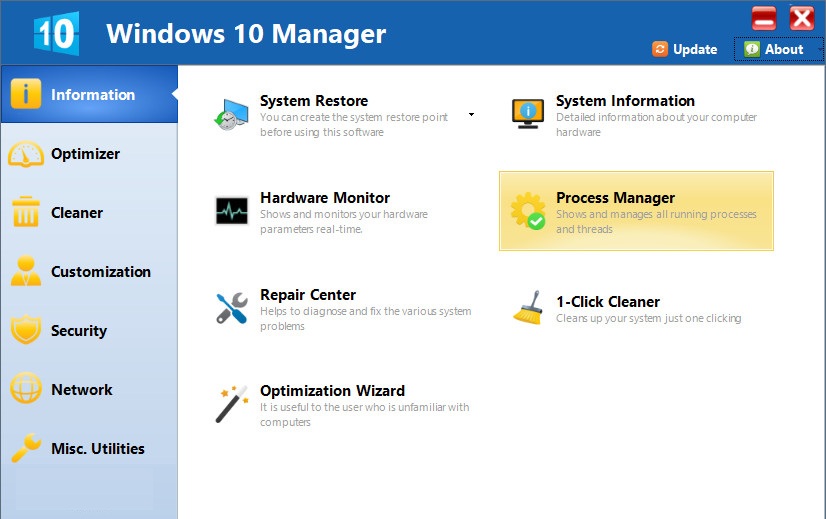Switch to the Network section
Screen dimensions: 826x519
90,389
